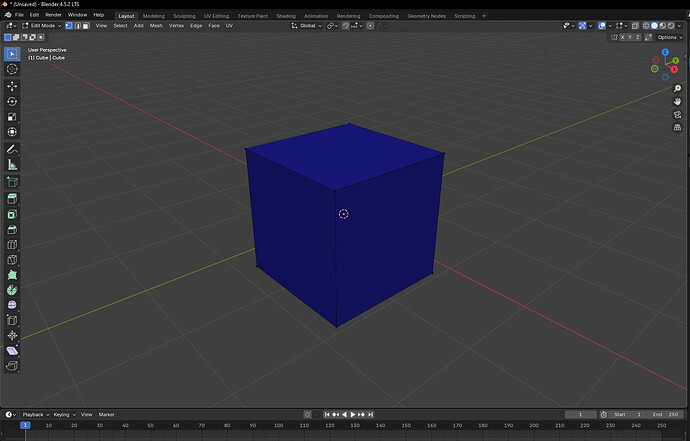Select the Rotate tool
Screen dimensions: 690x441
pos(12,102)
